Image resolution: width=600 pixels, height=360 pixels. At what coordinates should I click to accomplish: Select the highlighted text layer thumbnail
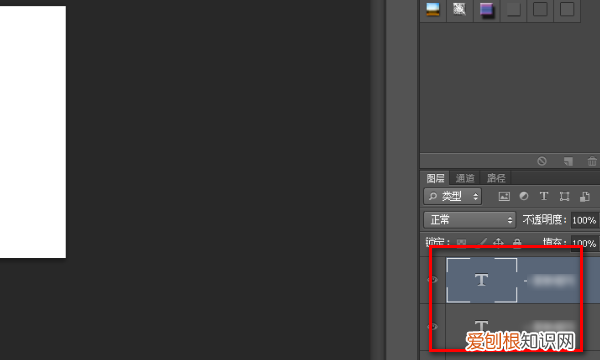click(482, 280)
